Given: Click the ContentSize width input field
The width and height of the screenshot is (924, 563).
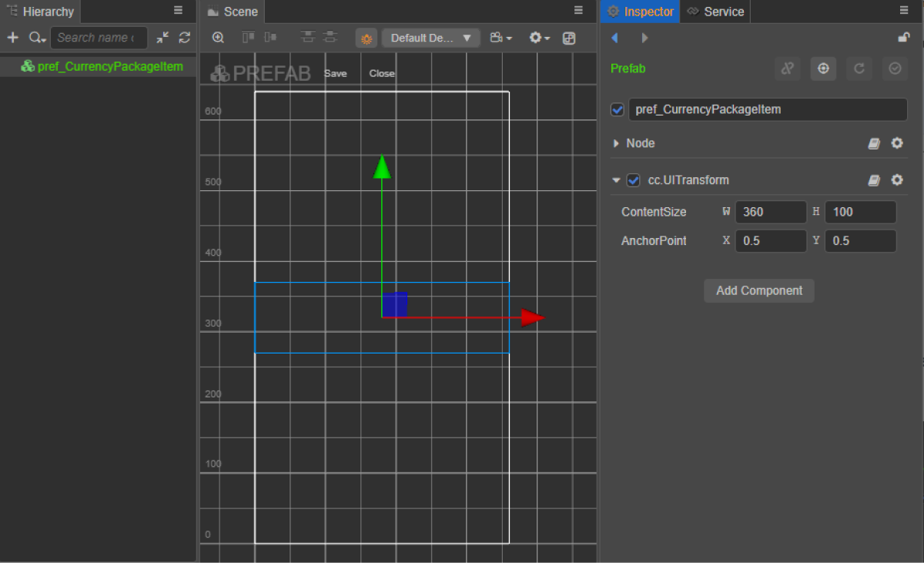Looking at the screenshot, I should click(770, 212).
